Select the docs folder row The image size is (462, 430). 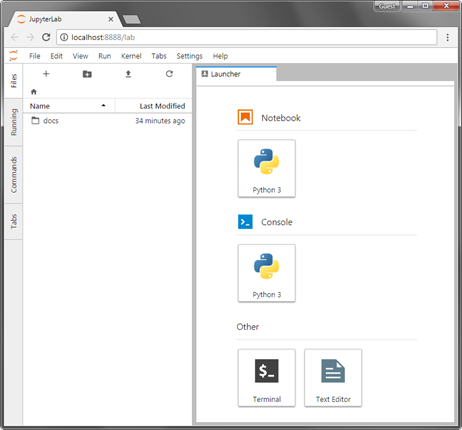click(x=108, y=121)
